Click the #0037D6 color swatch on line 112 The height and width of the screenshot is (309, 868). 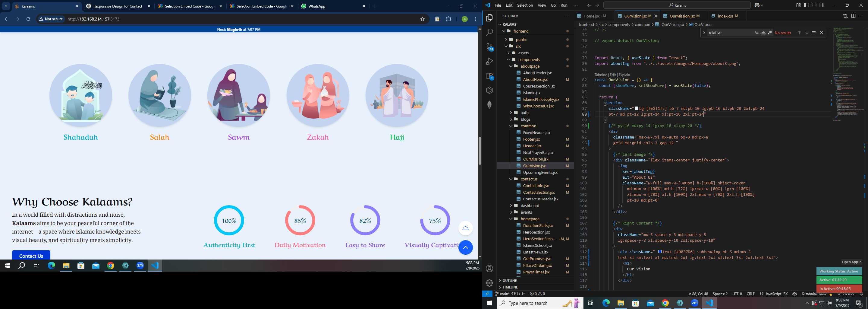coord(660,252)
